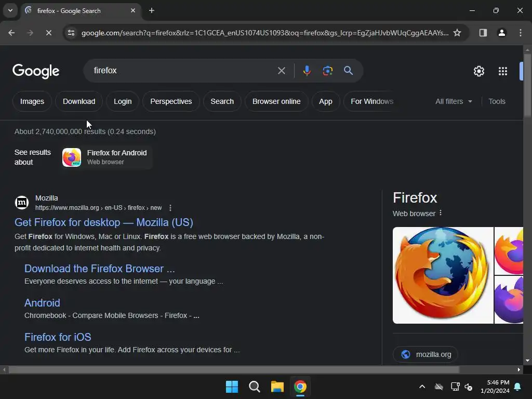Click the address bar URL
Image resolution: width=532 pixels, height=399 pixels.
point(264,33)
